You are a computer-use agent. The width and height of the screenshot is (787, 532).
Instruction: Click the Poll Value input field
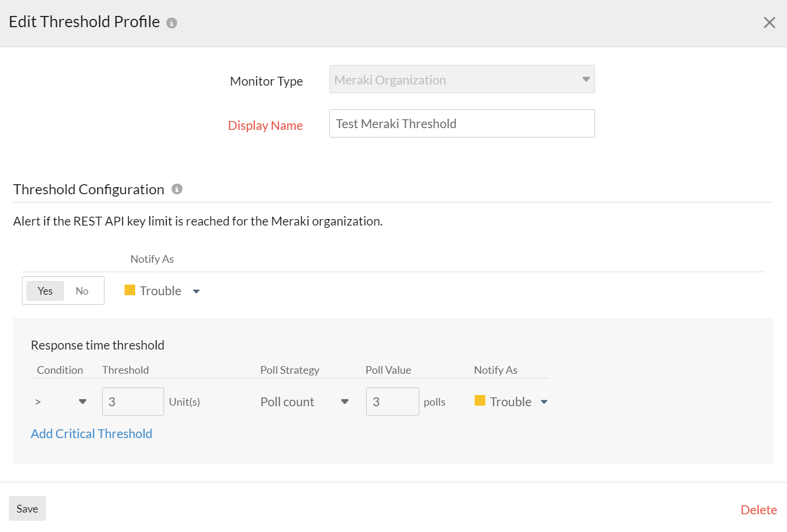392,402
